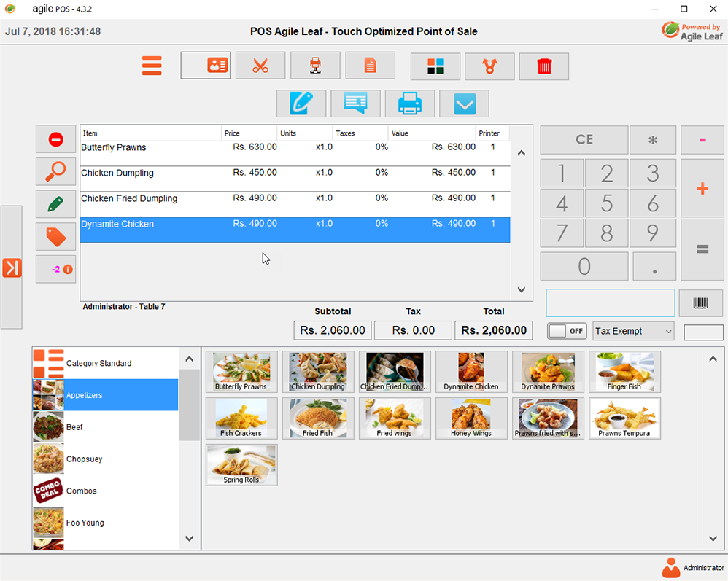Toggle the OFF switch near Tax Exempt
This screenshot has height=581, width=728.
(x=567, y=331)
